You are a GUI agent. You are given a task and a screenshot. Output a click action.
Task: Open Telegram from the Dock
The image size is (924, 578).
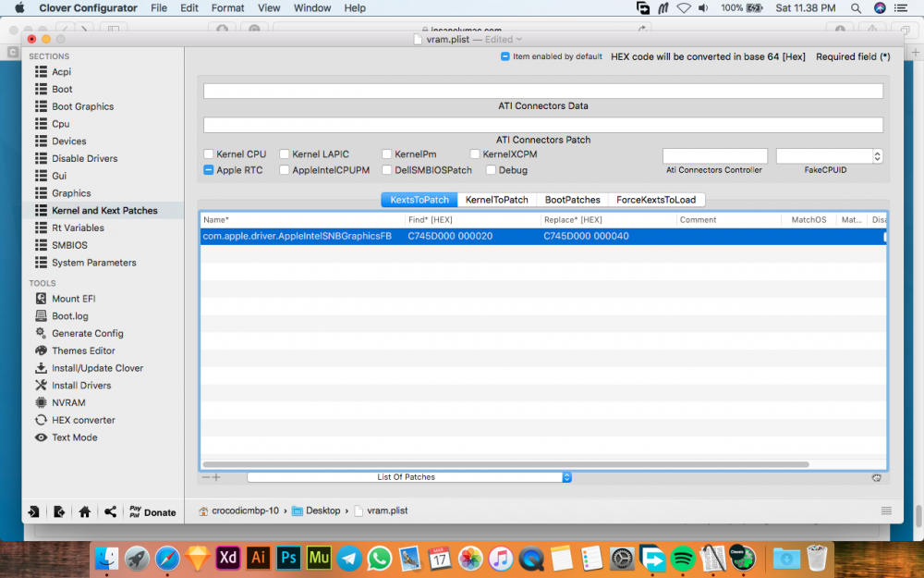click(349, 558)
